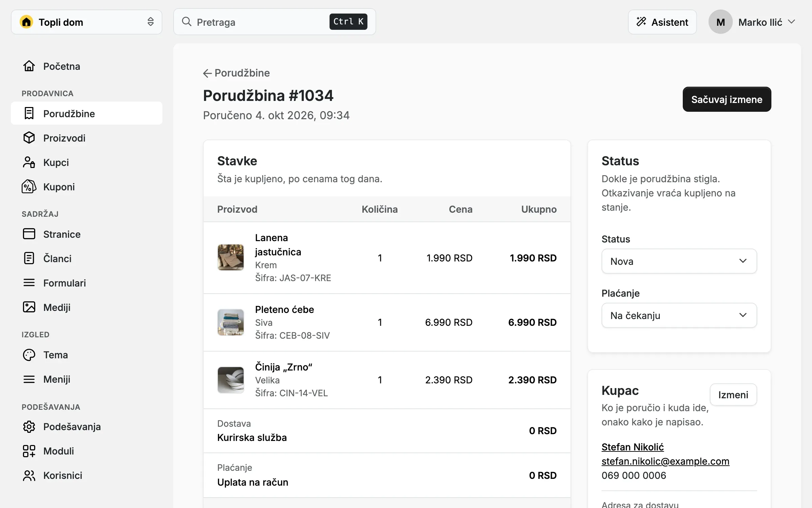Open the Topli dom site switcher
Screen dimensions: 812x508
coord(87,22)
